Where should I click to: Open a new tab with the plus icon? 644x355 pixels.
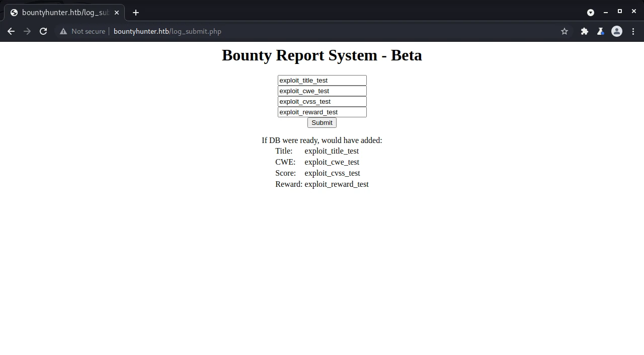coord(136,13)
